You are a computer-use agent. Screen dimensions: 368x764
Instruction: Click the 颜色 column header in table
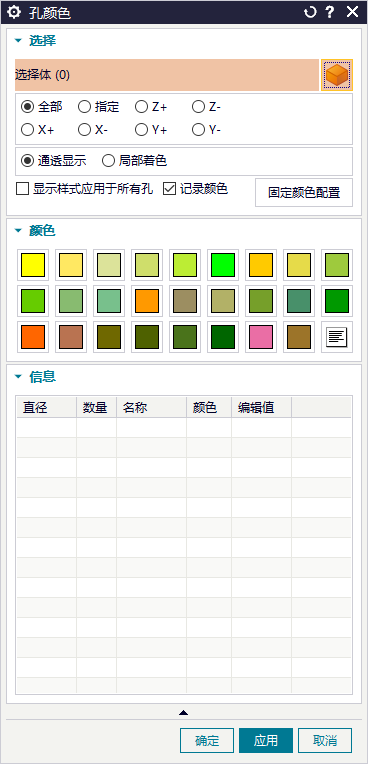tap(209, 408)
